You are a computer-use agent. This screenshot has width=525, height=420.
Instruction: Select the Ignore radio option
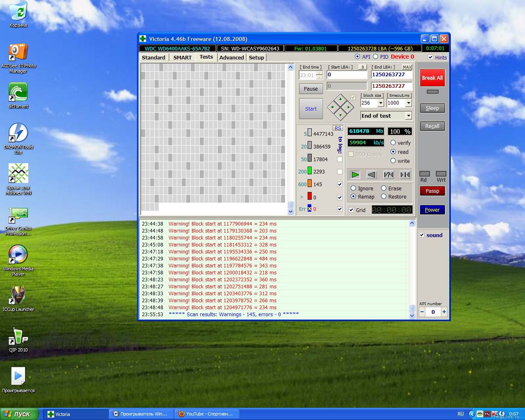tap(354, 188)
